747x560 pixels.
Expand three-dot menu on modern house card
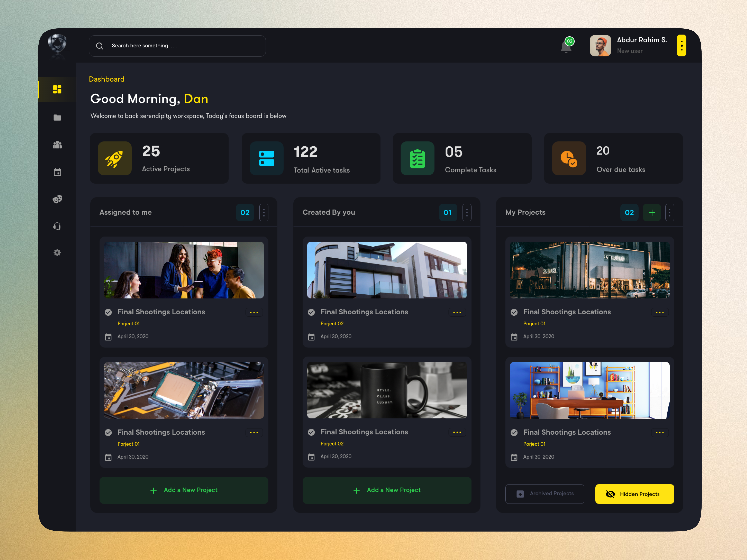point(457,312)
